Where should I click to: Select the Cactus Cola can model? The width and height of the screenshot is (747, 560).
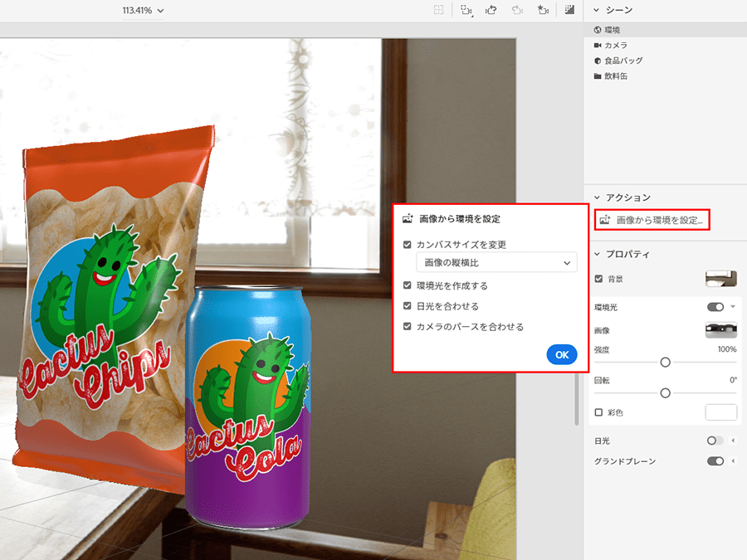pos(247,408)
